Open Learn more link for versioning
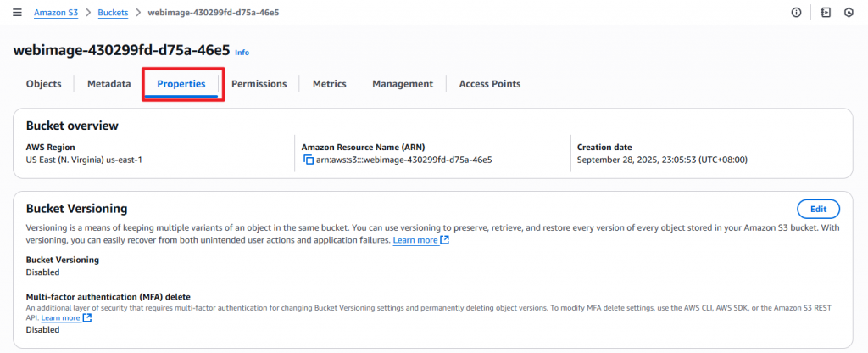Screen dimensions: 868x353 point(415,241)
